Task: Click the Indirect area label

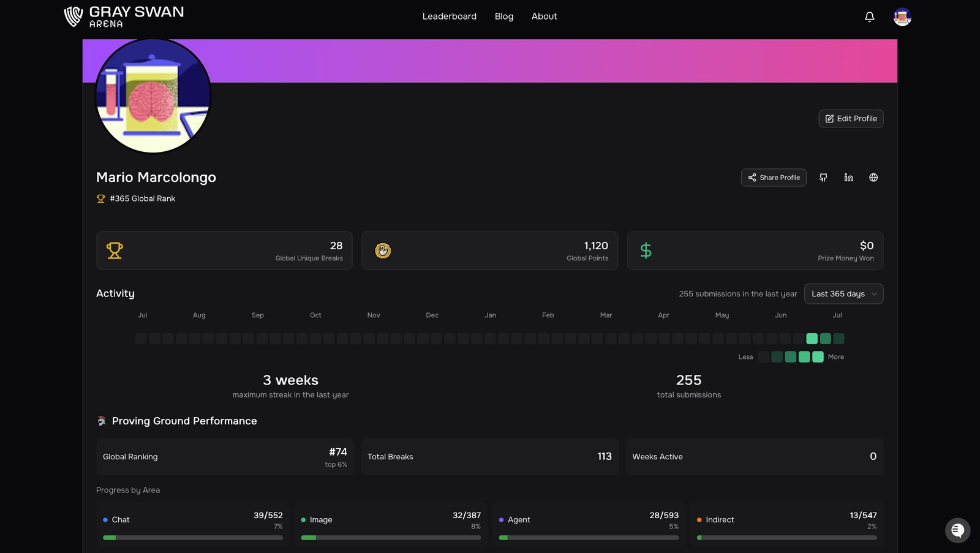Action: (720, 520)
